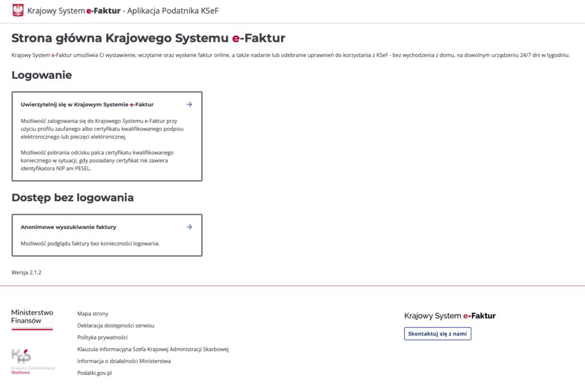Click the arrow icon beside Anonimowe wyszukiwanie faktury

(x=189, y=227)
